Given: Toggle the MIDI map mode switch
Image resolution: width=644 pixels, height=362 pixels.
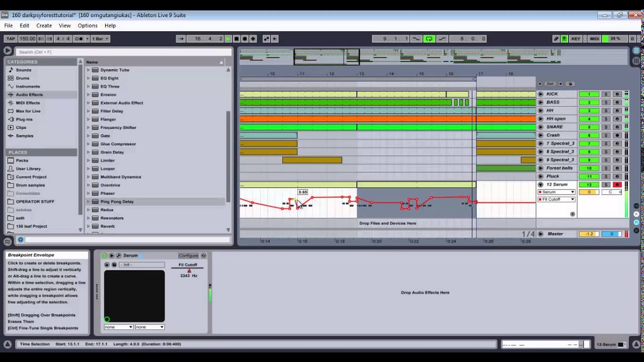Looking at the screenshot, I should [x=594, y=39].
